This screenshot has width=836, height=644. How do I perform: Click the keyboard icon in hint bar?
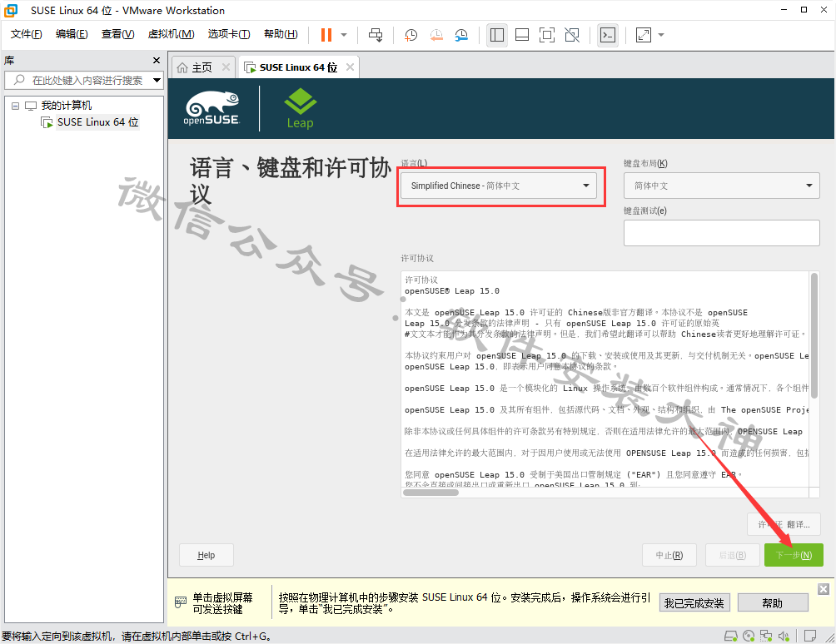[x=181, y=602]
